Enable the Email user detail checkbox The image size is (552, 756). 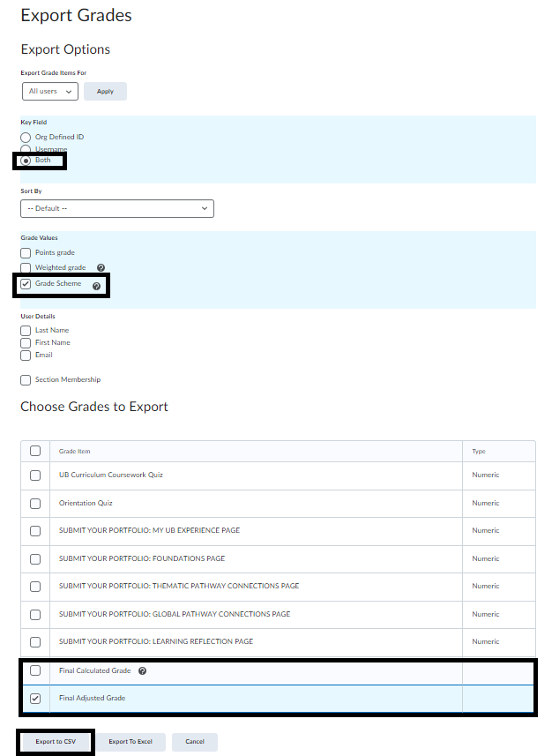(26, 356)
